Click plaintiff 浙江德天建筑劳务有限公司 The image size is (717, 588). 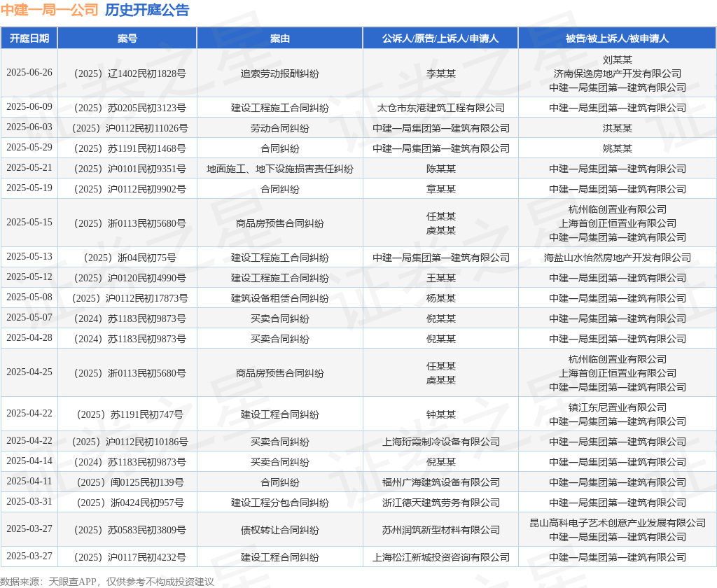441,503
